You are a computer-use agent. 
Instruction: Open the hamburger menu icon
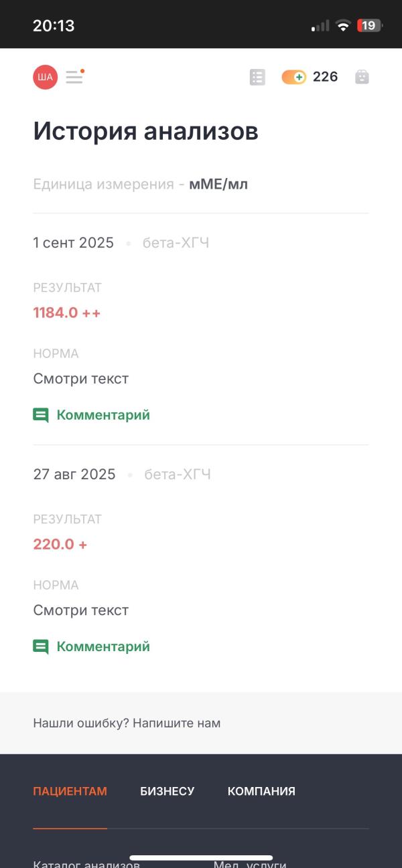(x=74, y=77)
